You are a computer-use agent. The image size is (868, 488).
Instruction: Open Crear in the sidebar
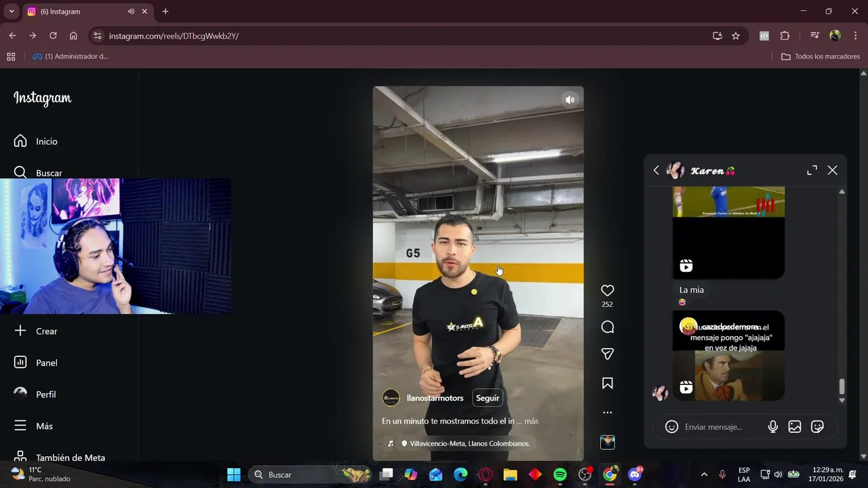click(x=36, y=331)
